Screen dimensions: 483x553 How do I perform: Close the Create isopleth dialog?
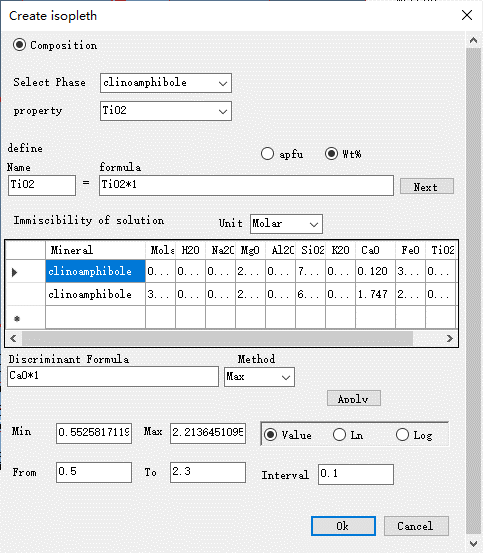467,15
